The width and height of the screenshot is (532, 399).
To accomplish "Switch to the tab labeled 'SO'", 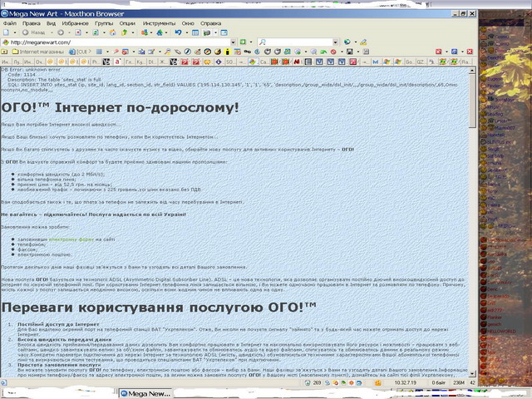I will 229,62.
